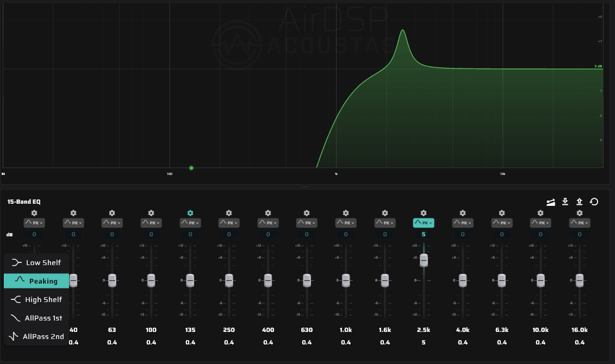Open gear settings for the 63 Hz band
The image size is (615, 364).
[112, 213]
